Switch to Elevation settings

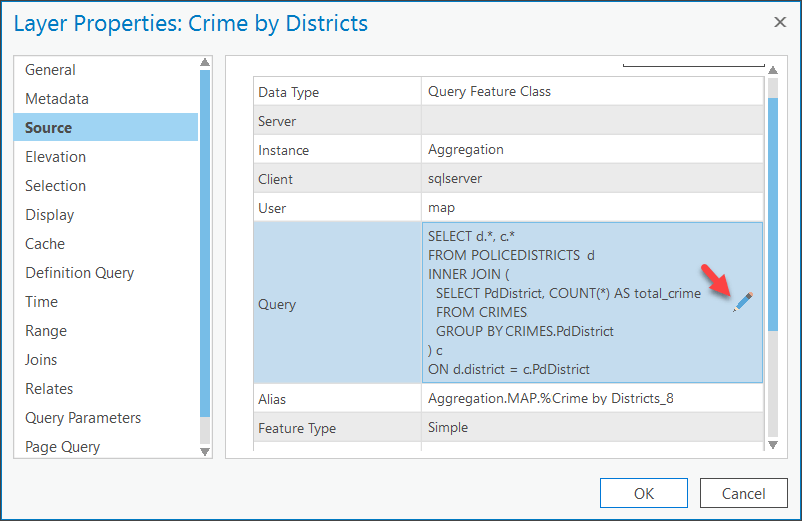click(55, 157)
